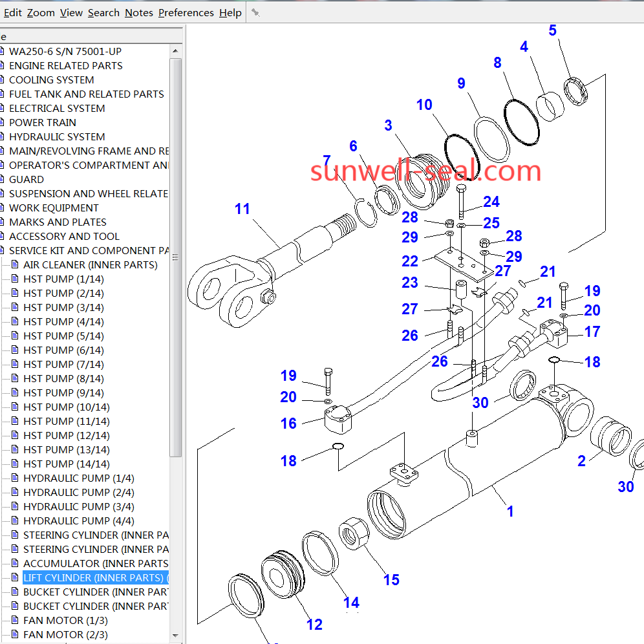
Task: Open the Zoom menu
Action: [x=41, y=12]
